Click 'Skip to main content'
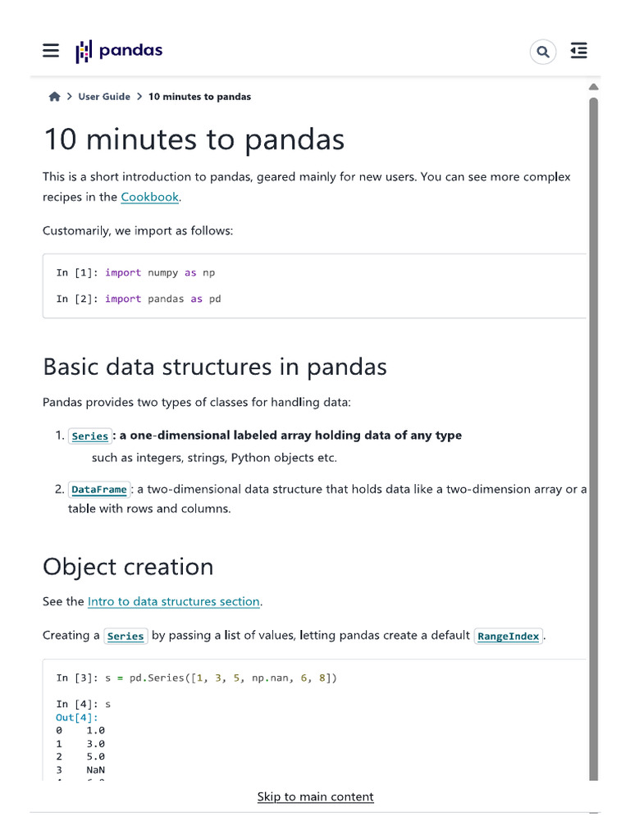This screenshot has height=840, width=630. 315,797
